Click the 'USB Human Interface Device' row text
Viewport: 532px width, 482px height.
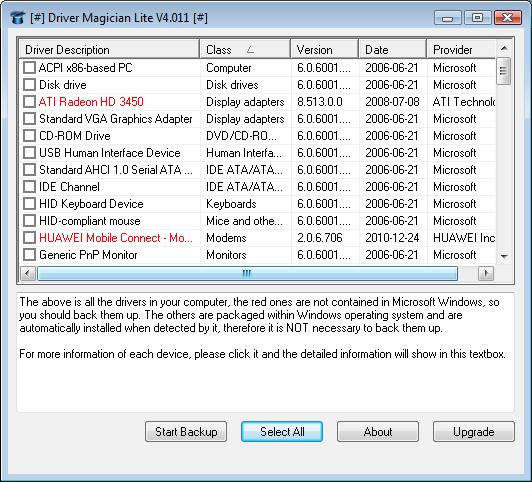(110, 153)
